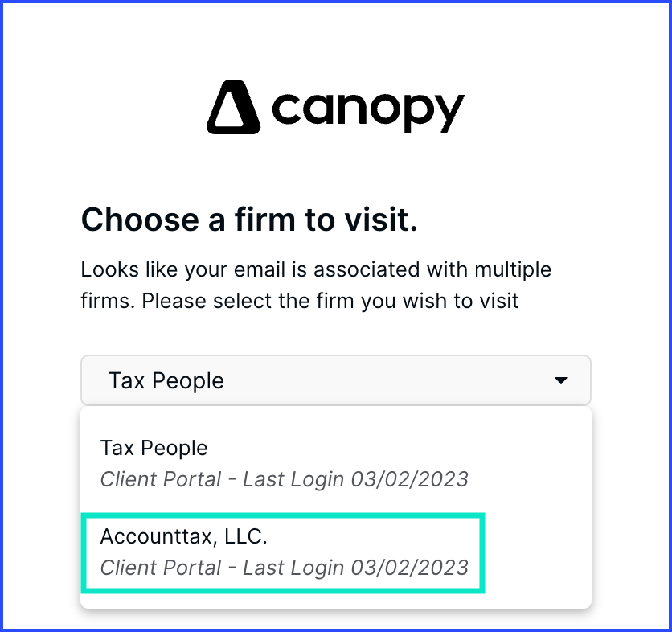Click empty space right of Accounttax option

click(538, 552)
